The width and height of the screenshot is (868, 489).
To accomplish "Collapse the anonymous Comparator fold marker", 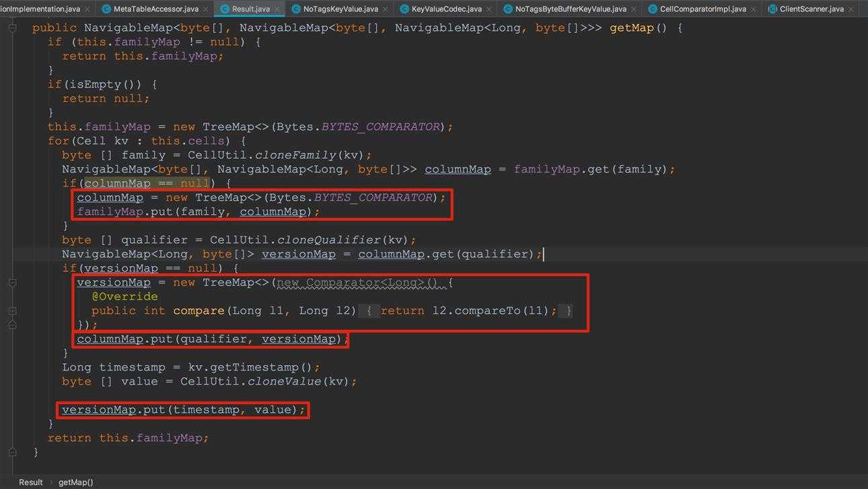I will (12, 283).
